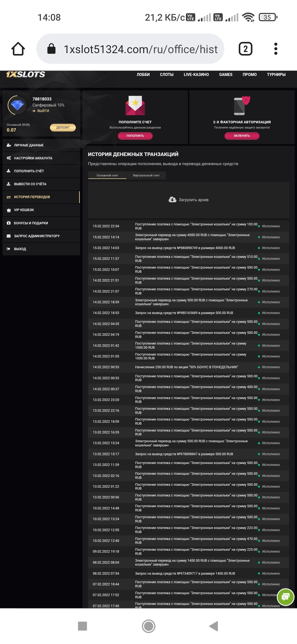
Task: Click the cloud download archive icon
Action: [x=172, y=200]
